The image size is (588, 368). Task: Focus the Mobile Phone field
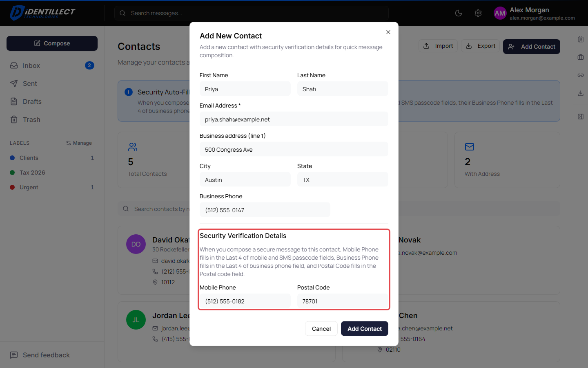pyautogui.click(x=245, y=301)
